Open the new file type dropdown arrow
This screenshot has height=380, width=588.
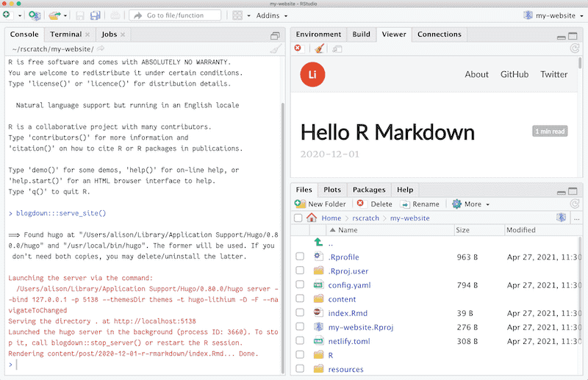(x=20, y=15)
